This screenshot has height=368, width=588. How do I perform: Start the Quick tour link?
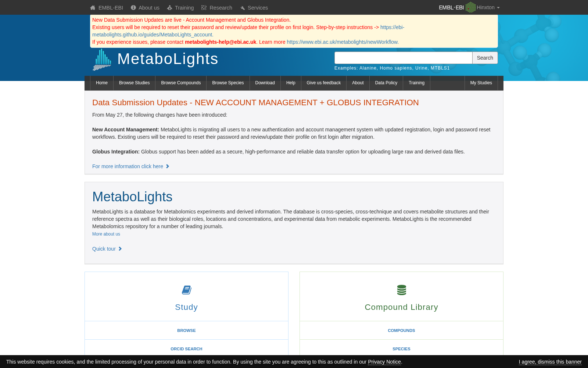[104, 249]
